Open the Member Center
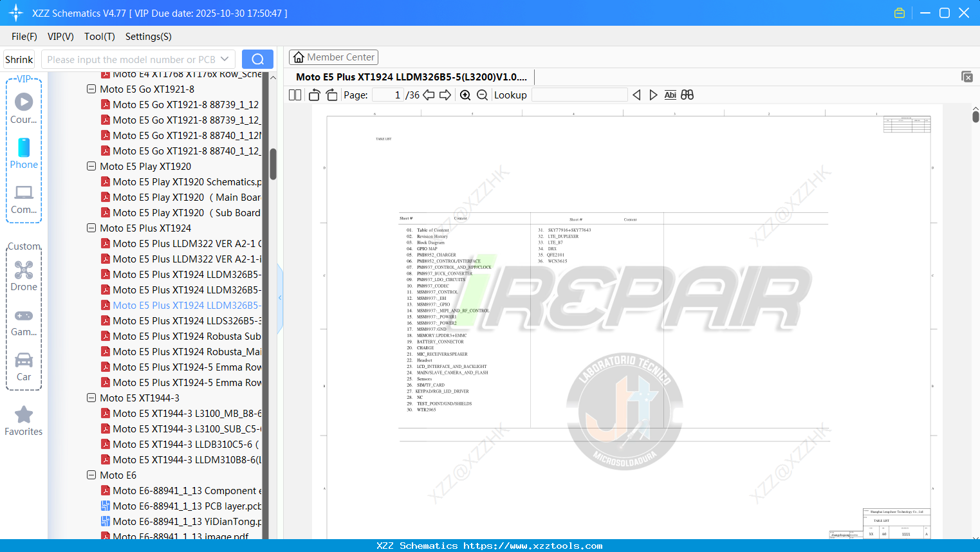980x552 pixels. pyautogui.click(x=333, y=57)
